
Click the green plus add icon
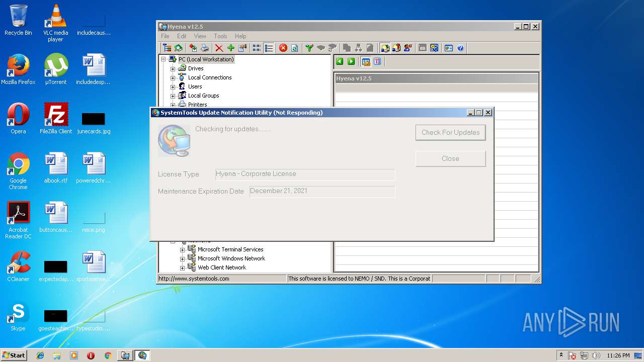pos(231,48)
